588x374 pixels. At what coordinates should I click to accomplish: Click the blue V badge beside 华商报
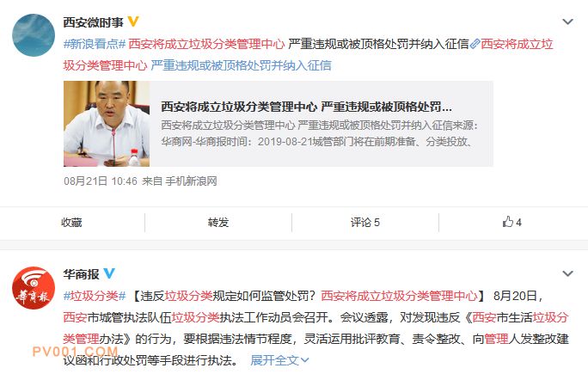(109, 273)
